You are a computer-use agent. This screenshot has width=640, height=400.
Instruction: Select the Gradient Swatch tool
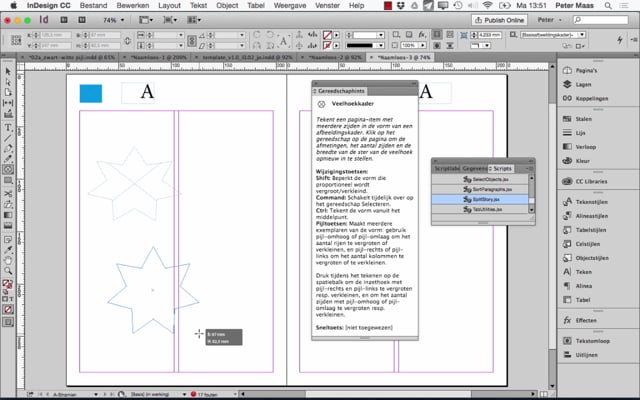tap(8, 215)
